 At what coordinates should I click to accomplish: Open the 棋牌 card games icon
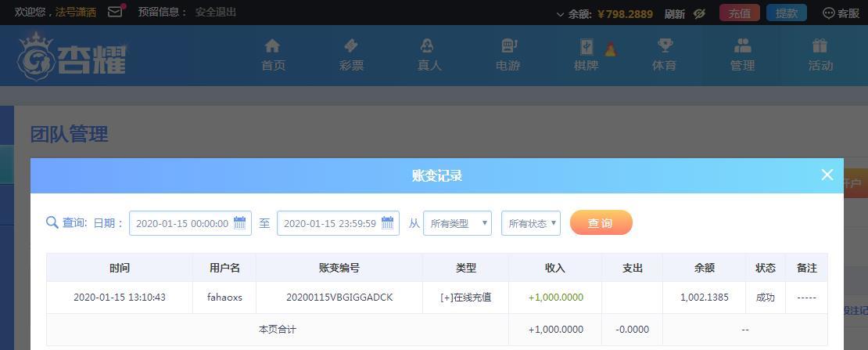point(586,47)
